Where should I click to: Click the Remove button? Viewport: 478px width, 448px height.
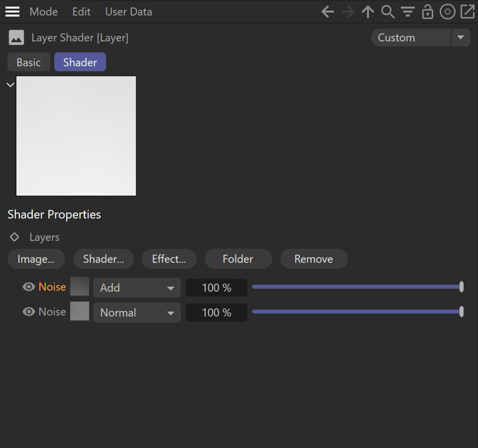click(314, 259)
